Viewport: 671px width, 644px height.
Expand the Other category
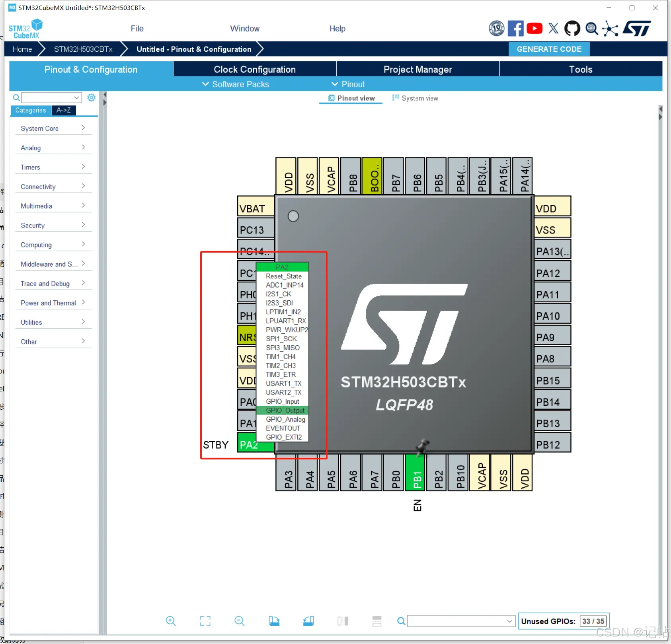click(x=54, y=342)
